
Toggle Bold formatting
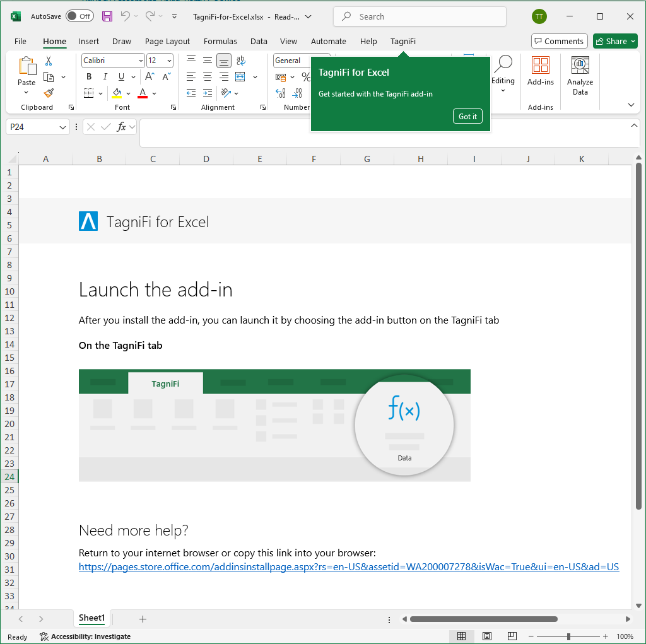pyautogui.click(x=88, y=77)
